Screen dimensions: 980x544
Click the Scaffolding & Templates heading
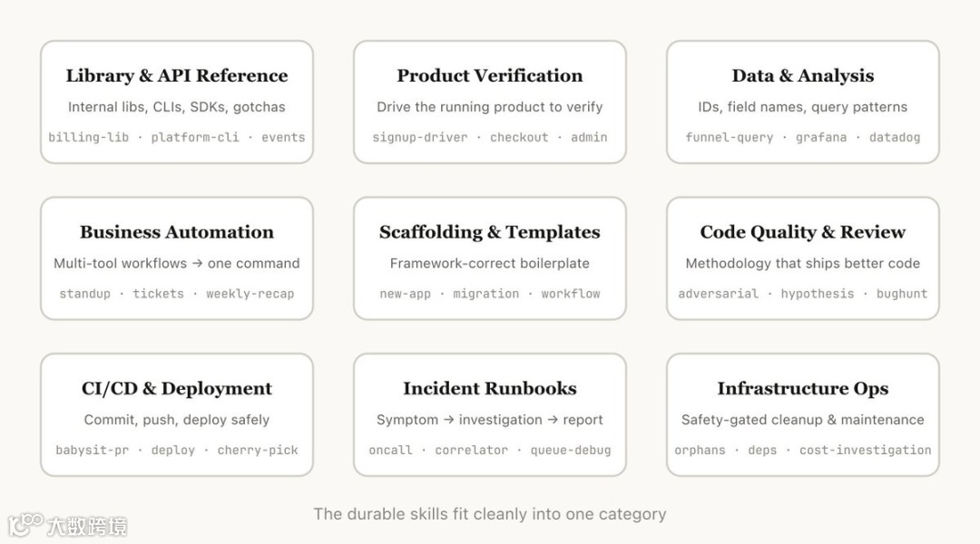click(490, 232)
